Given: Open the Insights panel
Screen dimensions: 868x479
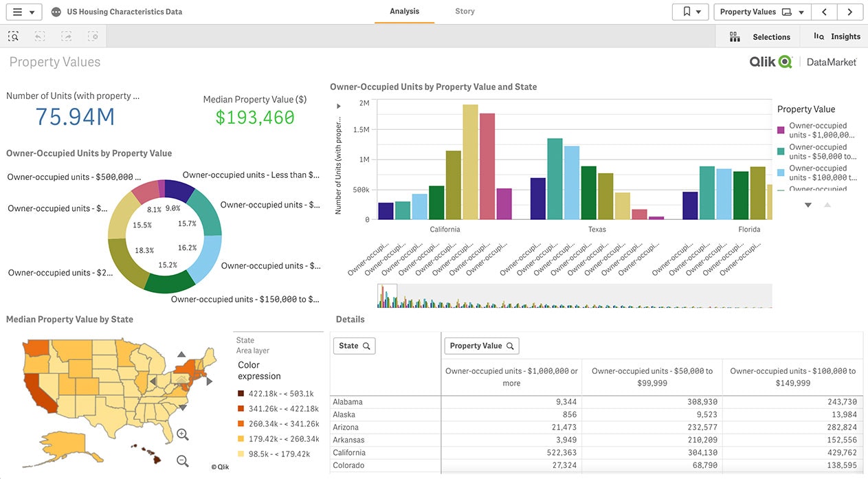Looking at the screenshot, I should (836, 36).
